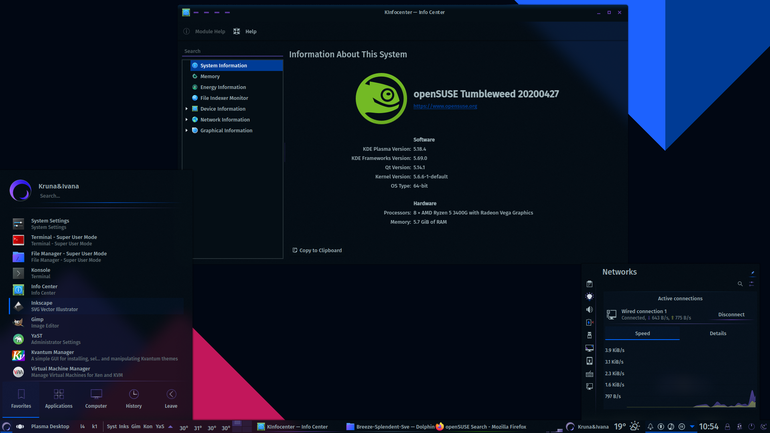Screen dimensions: 770x433
Task: Switch to the Details tab in Networks
Action: click(x=717, y=333)
